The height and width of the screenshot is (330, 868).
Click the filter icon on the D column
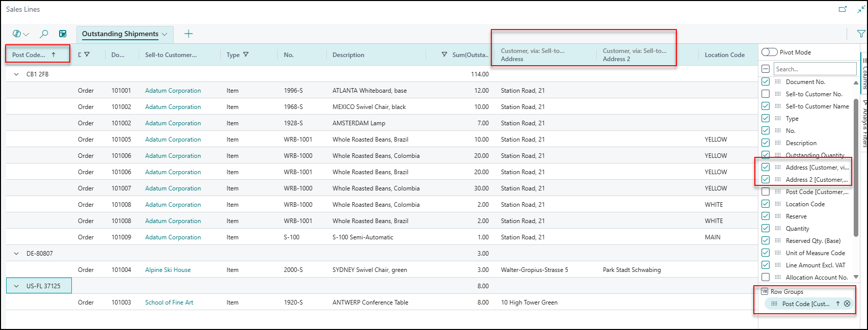point(87,54)
